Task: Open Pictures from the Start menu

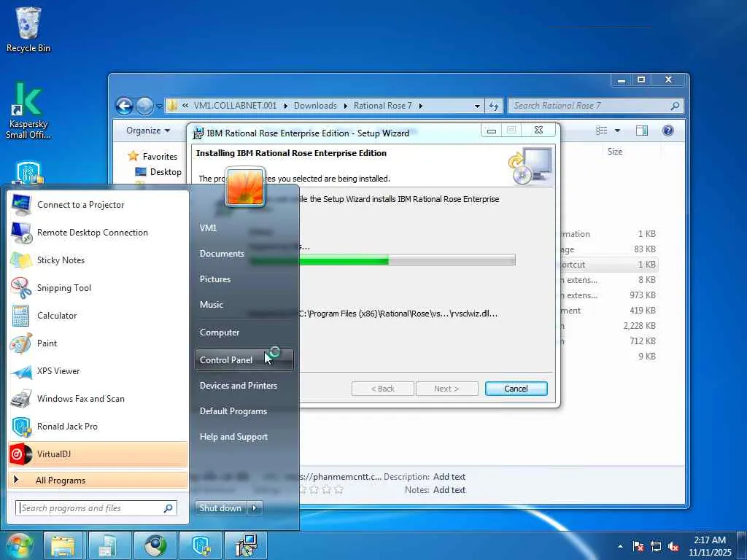Action: pos(215,279)
